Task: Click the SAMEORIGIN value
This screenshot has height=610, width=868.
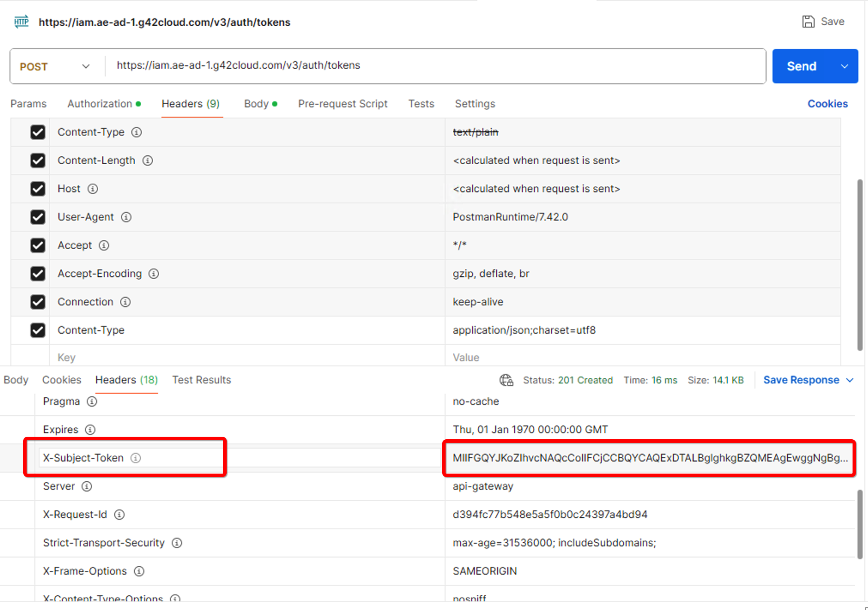Action: click(x=485, y=571)
